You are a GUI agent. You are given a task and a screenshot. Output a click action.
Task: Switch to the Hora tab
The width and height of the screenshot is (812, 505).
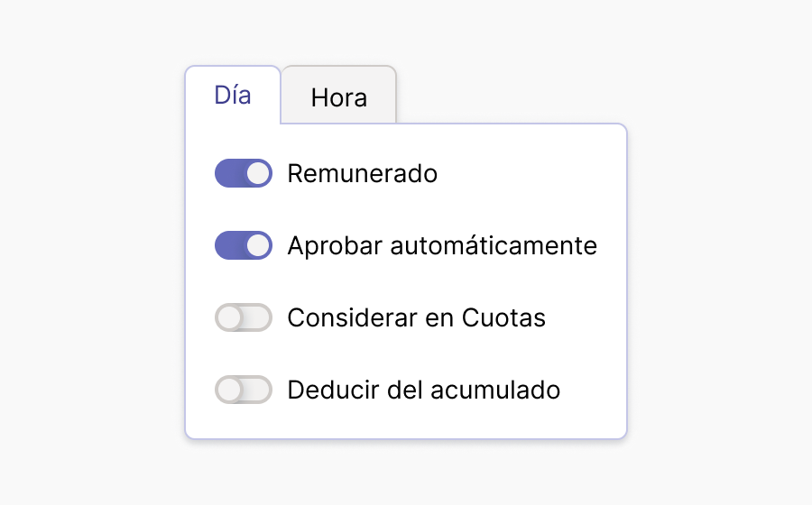coord(338,96)
